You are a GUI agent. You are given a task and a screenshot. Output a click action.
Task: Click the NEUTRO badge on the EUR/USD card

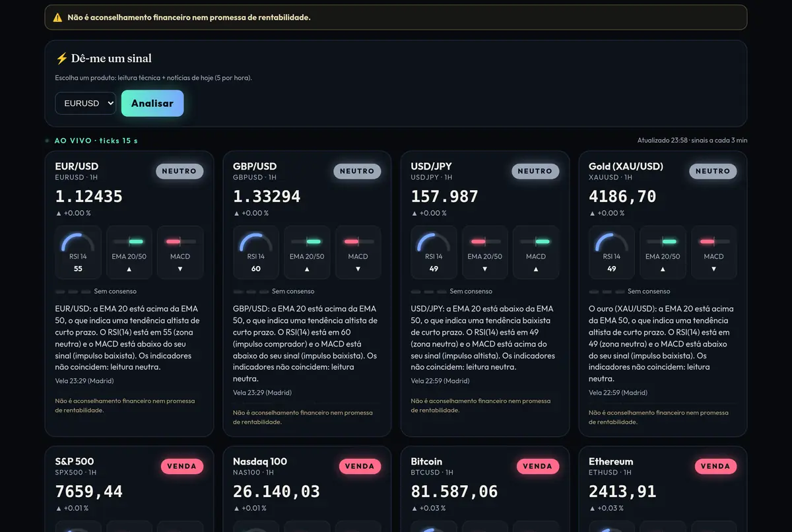coord(180,171)
